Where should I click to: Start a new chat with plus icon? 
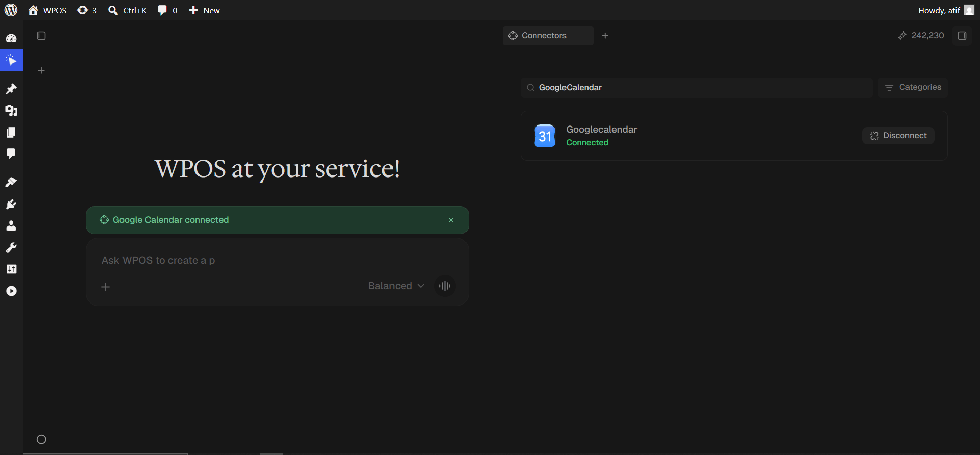click(x=41, y=70)
